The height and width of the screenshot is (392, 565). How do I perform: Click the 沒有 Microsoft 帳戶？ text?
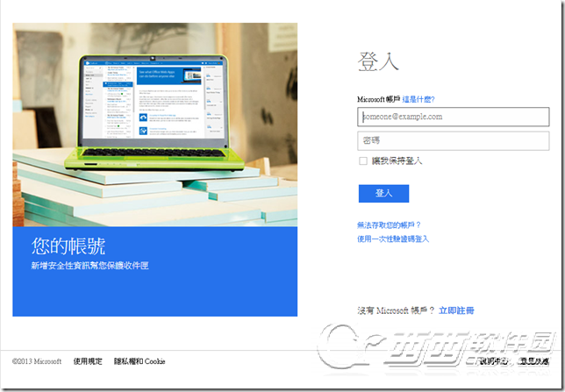pyautogui.click(x=396, y=310)
